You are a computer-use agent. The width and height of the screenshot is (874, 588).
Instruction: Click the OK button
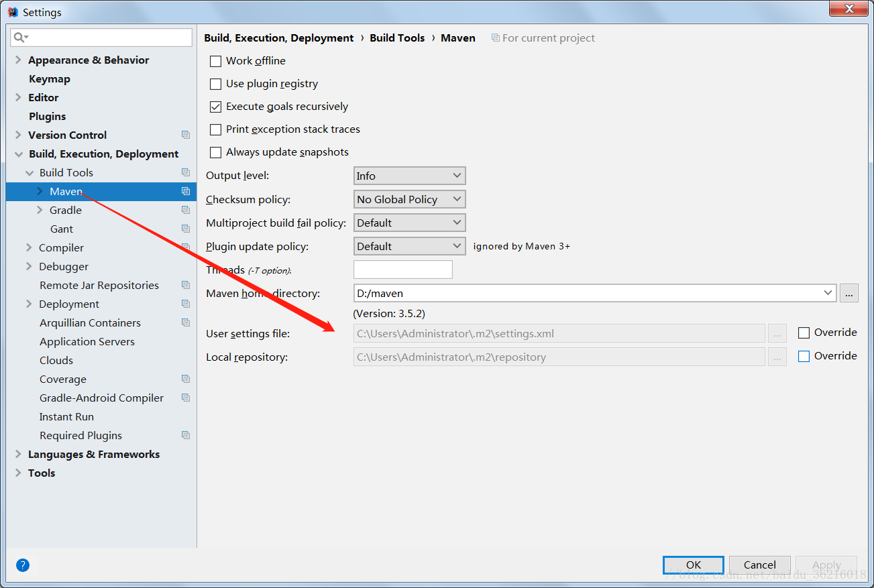click(694, 565)
